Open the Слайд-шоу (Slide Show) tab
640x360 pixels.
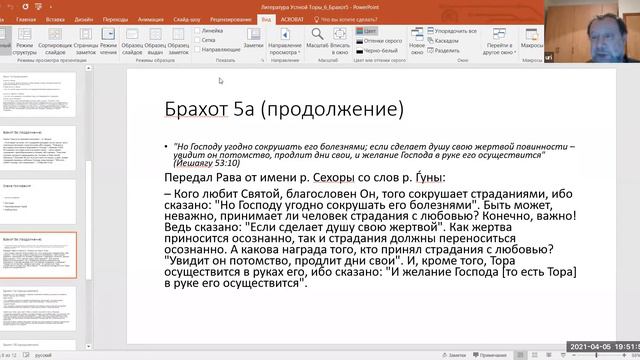(187, 19)
